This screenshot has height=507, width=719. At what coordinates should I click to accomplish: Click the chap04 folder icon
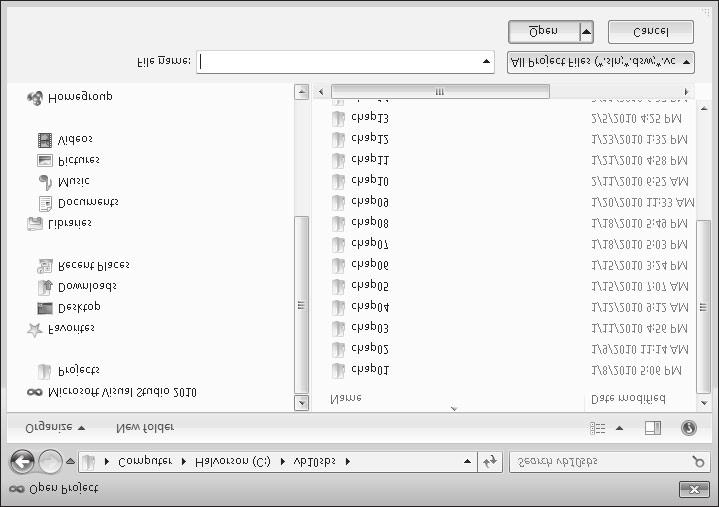pos(338,307)
